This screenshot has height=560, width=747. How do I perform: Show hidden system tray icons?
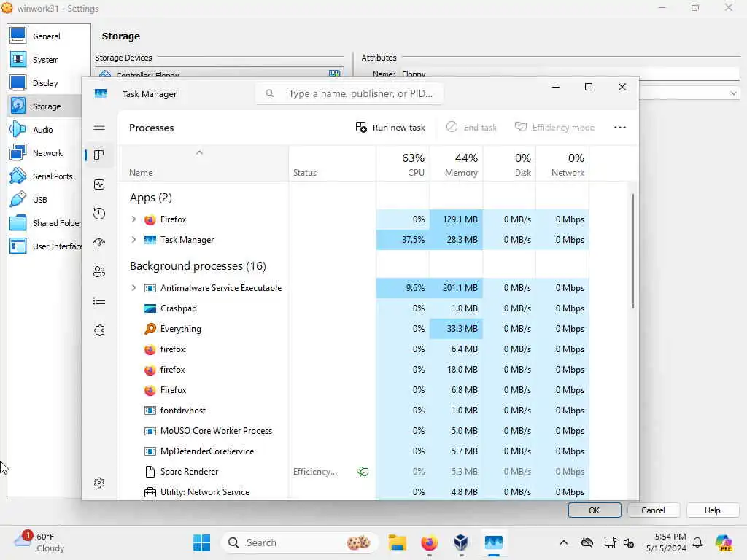[x=564, y=542]
